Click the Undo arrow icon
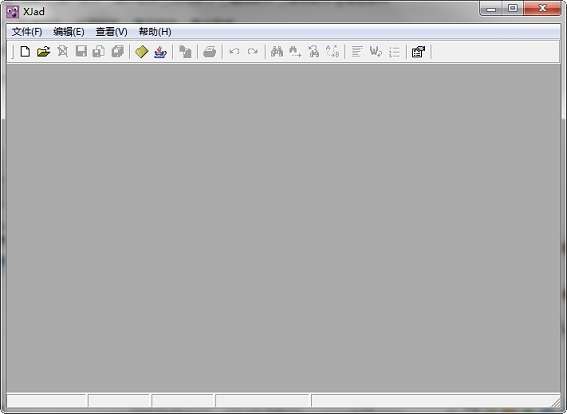 pos(234,52)
